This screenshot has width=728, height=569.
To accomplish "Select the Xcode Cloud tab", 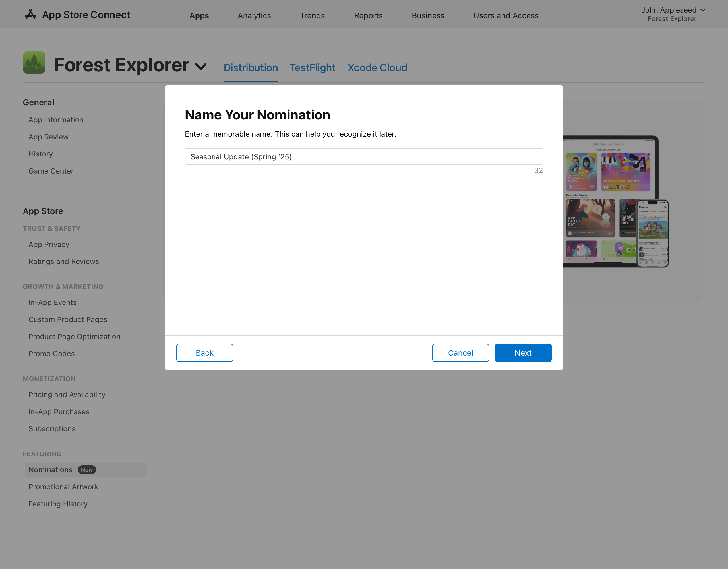I will point(377,67).
